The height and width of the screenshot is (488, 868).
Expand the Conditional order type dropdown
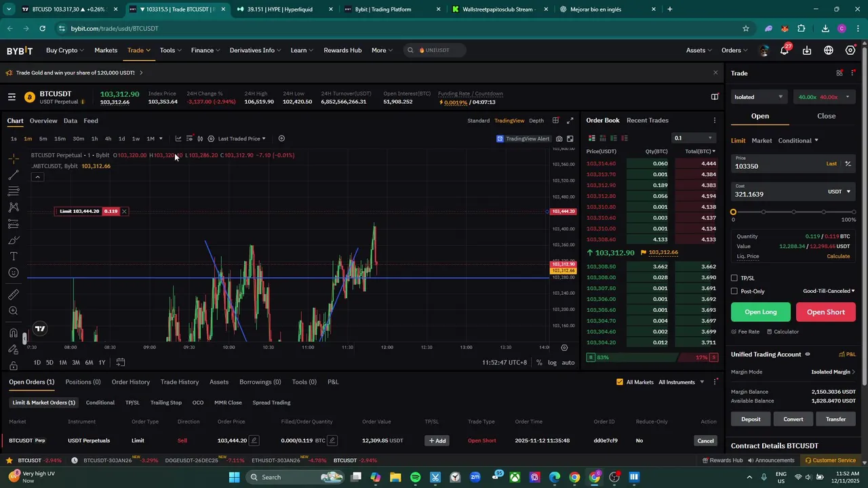pos(798,141)
